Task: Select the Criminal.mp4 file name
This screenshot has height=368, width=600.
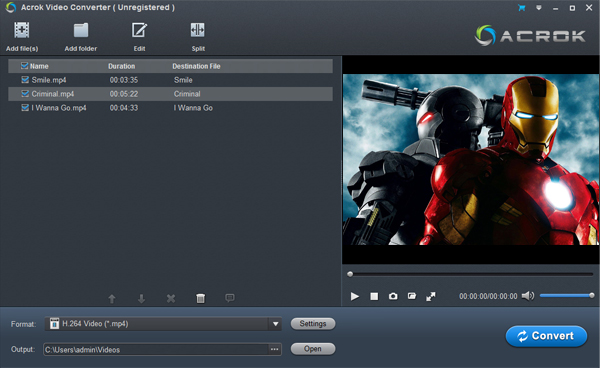Action: (53, 94)
